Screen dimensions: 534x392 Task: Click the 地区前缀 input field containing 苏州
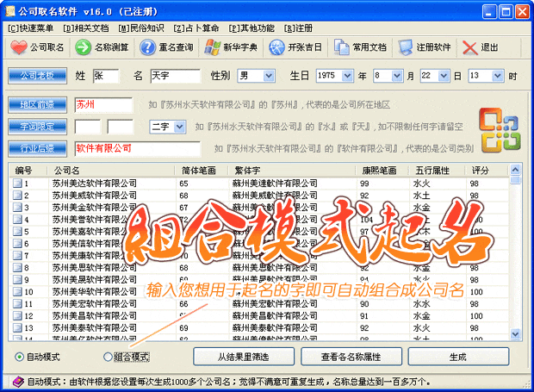(x=102, y=105)
